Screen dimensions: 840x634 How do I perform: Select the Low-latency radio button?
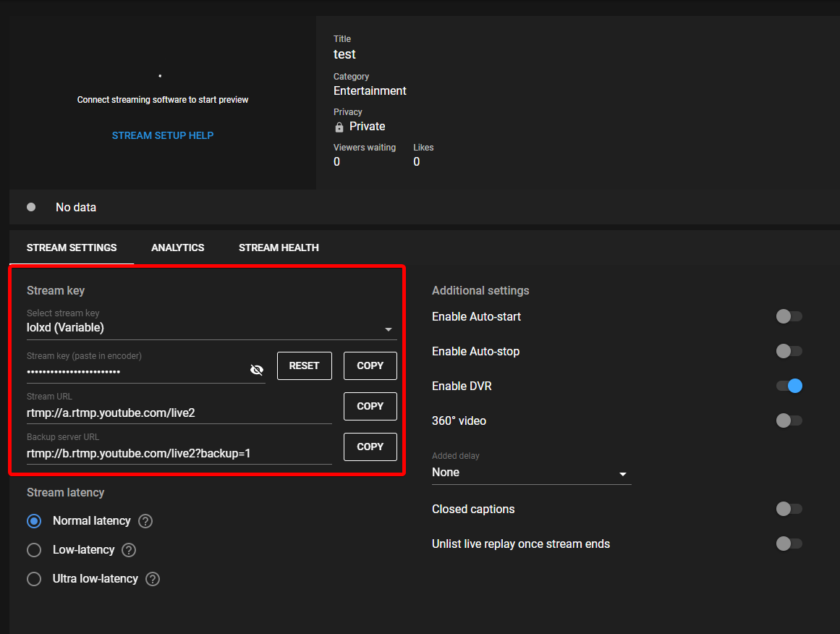(x=33, y=549)
